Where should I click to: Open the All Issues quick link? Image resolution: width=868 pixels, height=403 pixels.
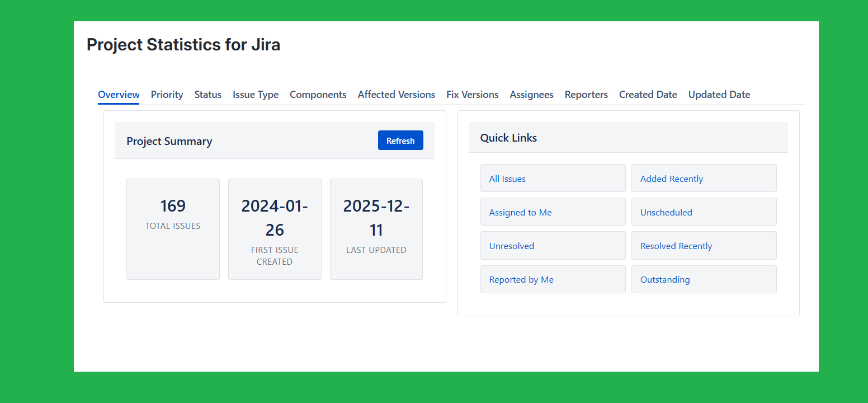553,179
